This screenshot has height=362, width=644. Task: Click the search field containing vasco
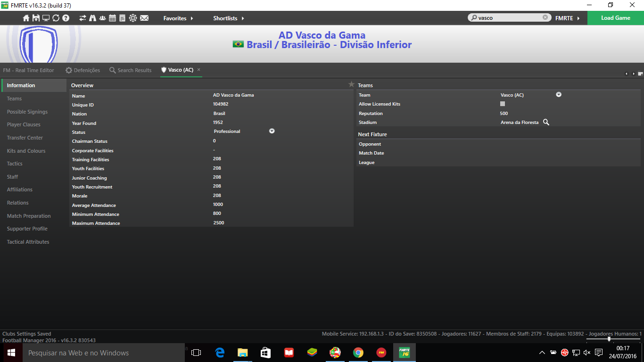click(509, 17)
